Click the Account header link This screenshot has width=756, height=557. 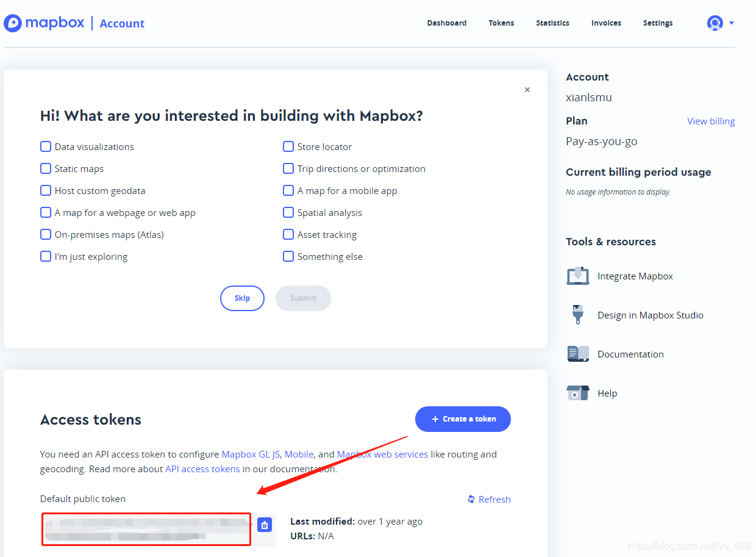pyautogui.click(x=122, y=23)
